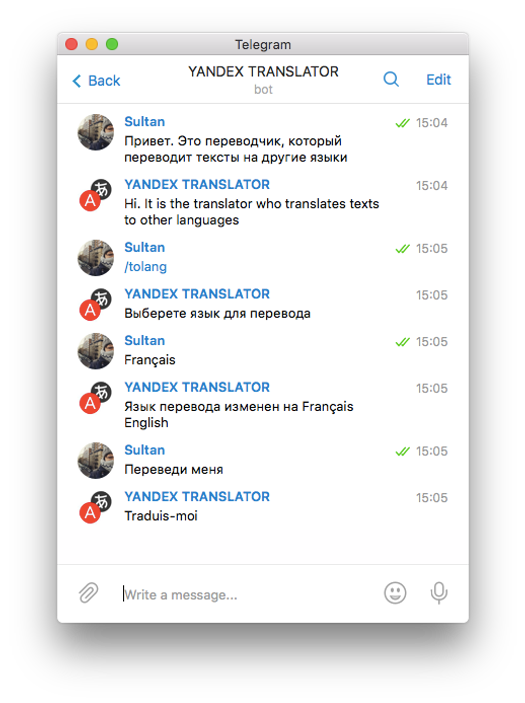Select the message "Переведи меня"

point(174,469)
